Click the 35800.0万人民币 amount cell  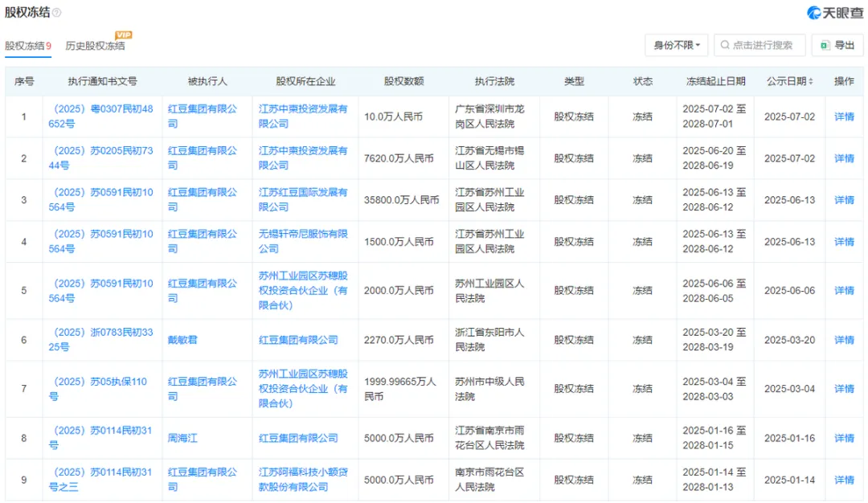point(401,200)
